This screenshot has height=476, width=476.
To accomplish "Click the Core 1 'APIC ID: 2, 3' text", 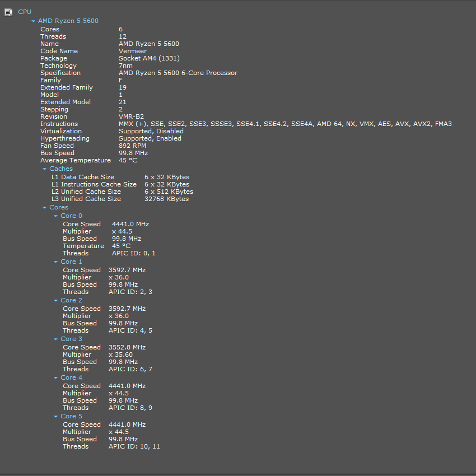I will (130, 292).
